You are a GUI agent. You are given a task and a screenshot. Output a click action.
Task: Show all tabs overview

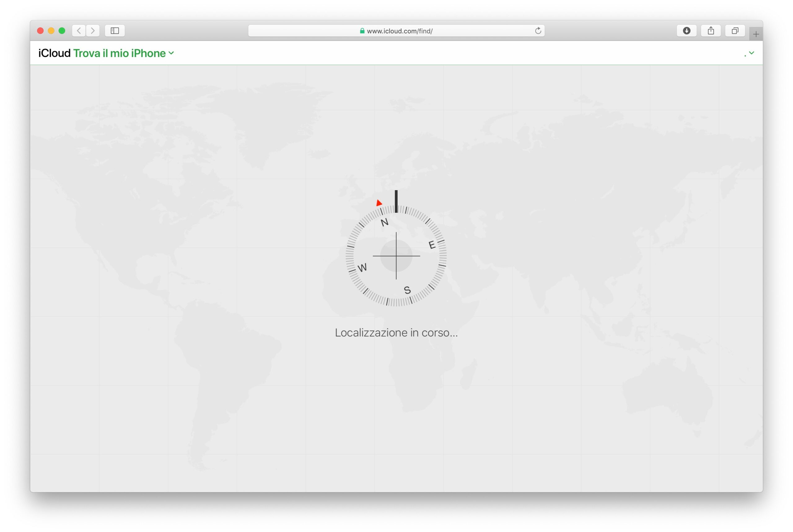[x=735, y=31]
